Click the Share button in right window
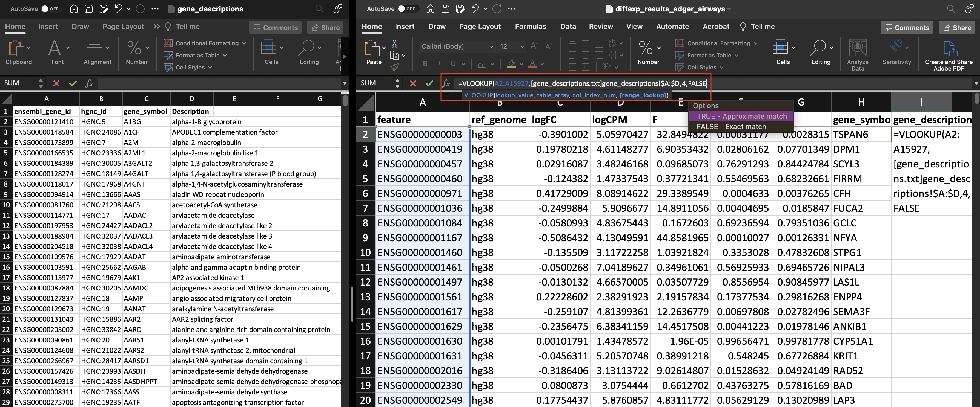The image size is (980, 407). click(x=957, y=27)
